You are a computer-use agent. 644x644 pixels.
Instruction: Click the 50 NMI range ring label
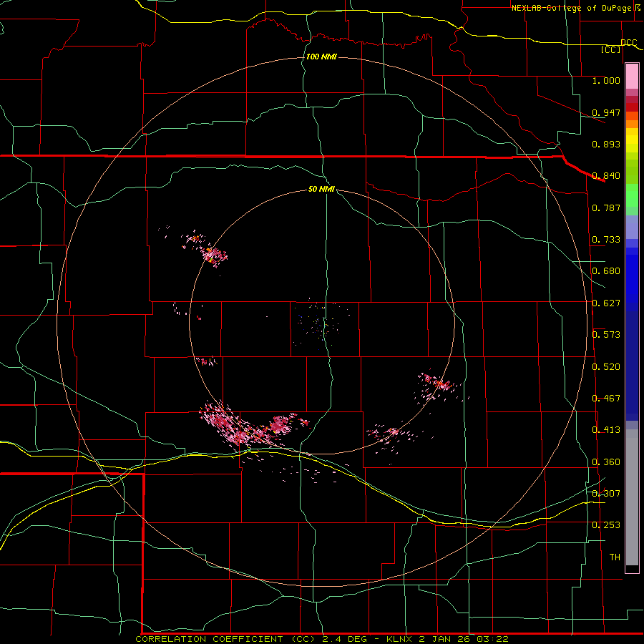[x=321, y=190]
